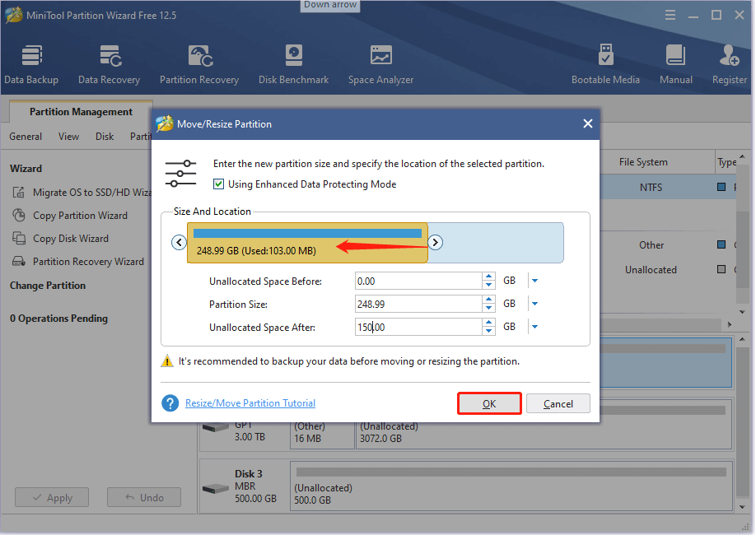The image size is (756, 535).
Task: Click the blue help question mark icon
Action: point(170,403)
